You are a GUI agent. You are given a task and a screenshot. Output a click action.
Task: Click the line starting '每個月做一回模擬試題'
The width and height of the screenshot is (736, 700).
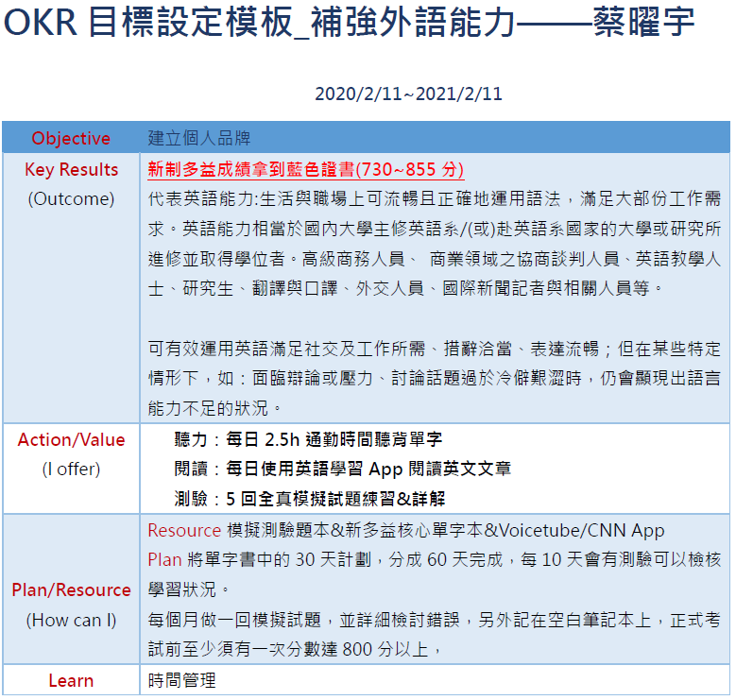coord(435,621)
